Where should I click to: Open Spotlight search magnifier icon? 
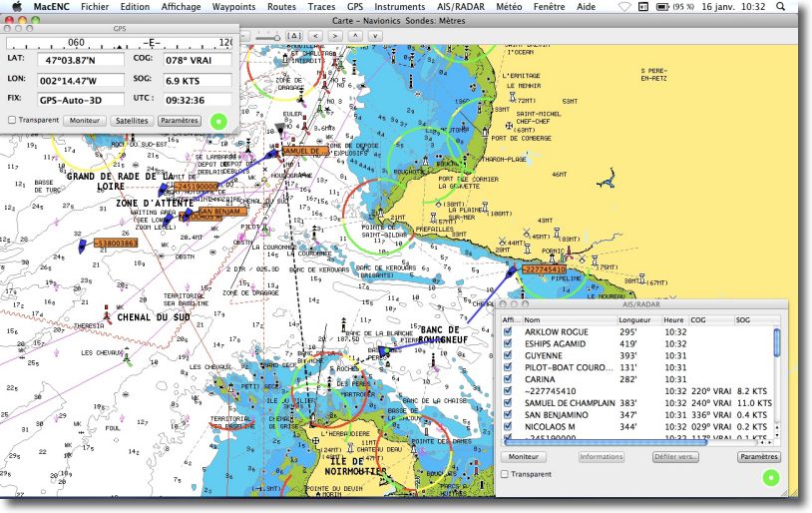point(780,7)
